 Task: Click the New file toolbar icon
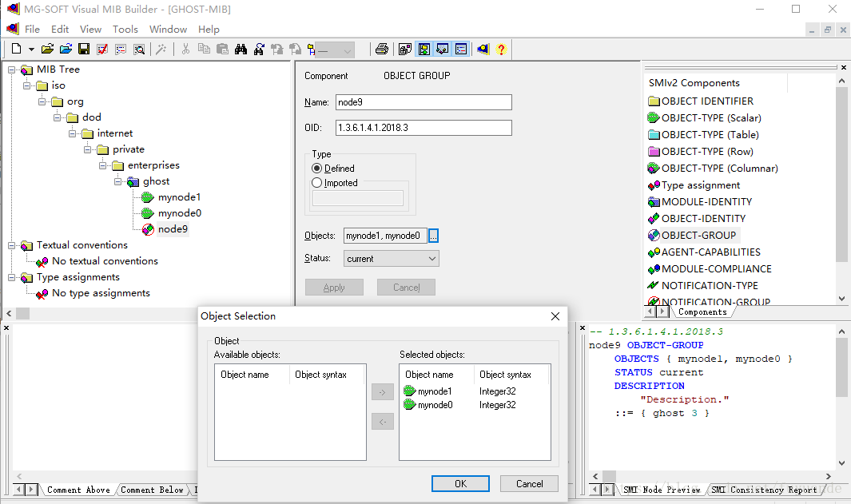[x=16, y=50]
